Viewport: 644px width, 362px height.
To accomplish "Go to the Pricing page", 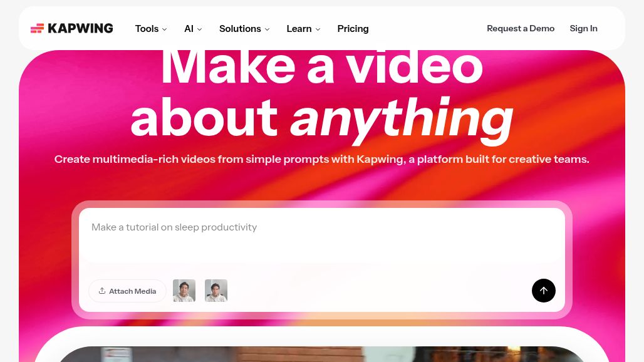I will point(353,29).
